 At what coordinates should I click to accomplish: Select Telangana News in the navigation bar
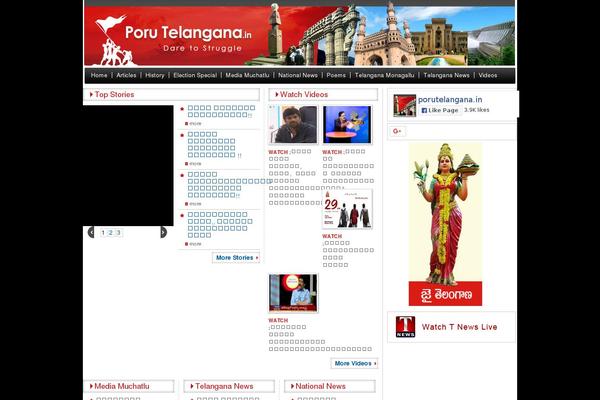[x=446, y=75]
